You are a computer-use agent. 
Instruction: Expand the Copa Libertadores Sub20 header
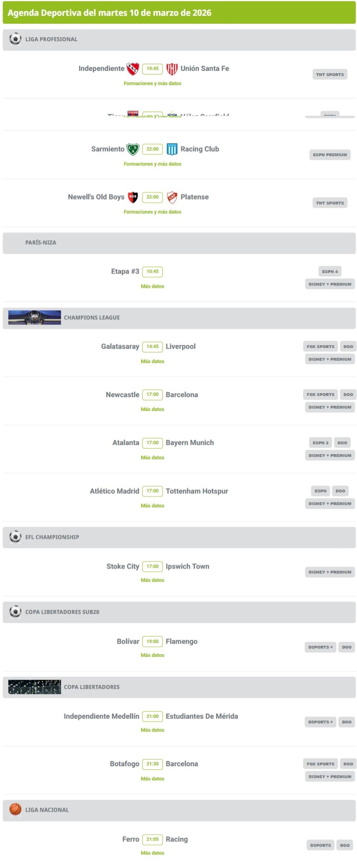tap(62, 612)
